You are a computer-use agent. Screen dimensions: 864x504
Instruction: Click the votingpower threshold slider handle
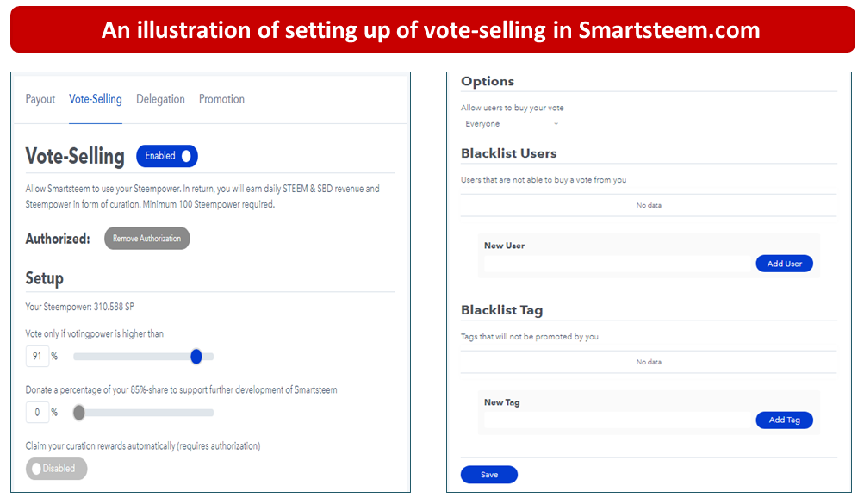(x=196, y=357)
